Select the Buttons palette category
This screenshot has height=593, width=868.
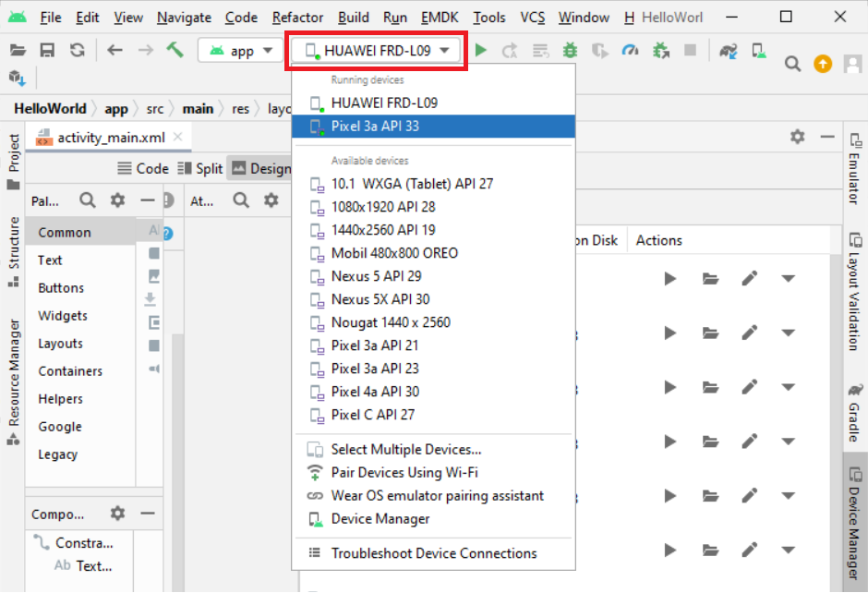[x=61, y=288]
